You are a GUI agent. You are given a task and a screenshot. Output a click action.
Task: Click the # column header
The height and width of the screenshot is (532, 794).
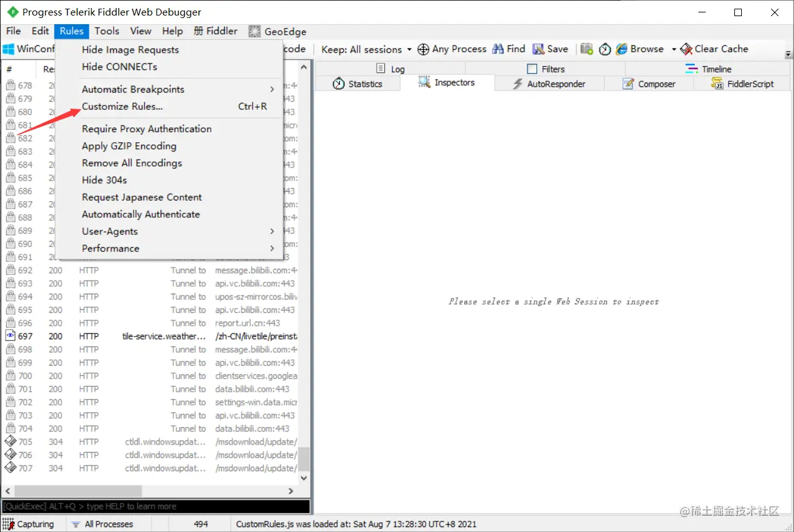pyautogui.click(x=19, y=69)
